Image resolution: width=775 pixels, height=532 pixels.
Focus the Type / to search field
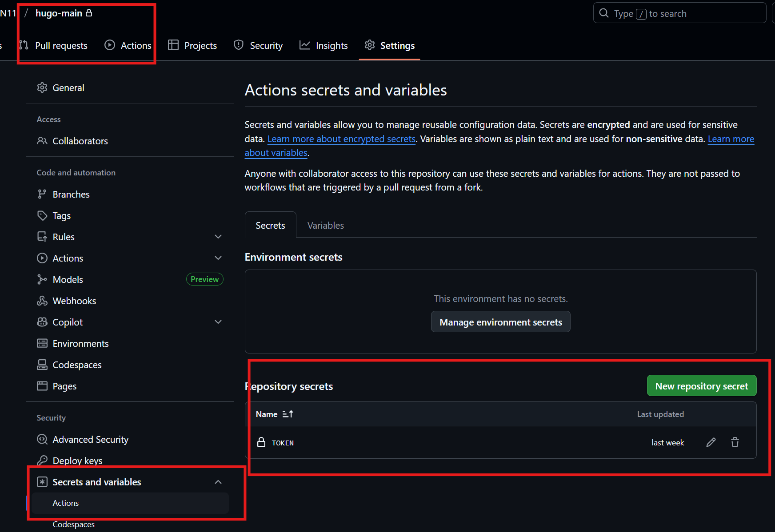coord(679,13)
